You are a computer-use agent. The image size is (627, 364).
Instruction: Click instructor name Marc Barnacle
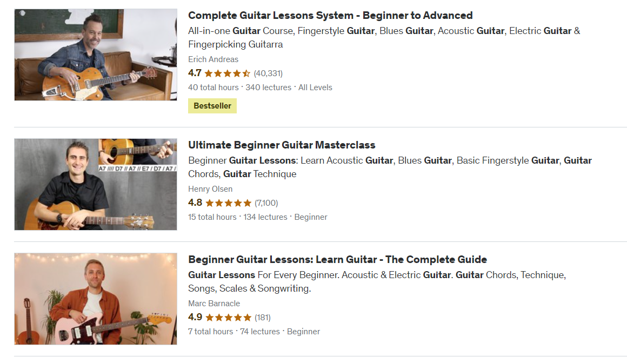point(214,304)
